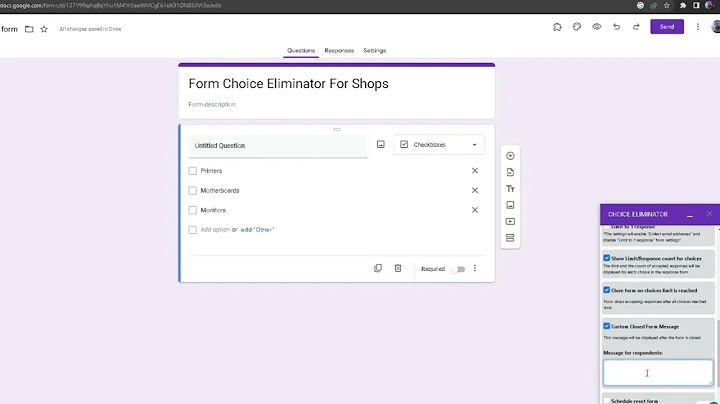Click the Motherboards option text

tap(220, 191)
